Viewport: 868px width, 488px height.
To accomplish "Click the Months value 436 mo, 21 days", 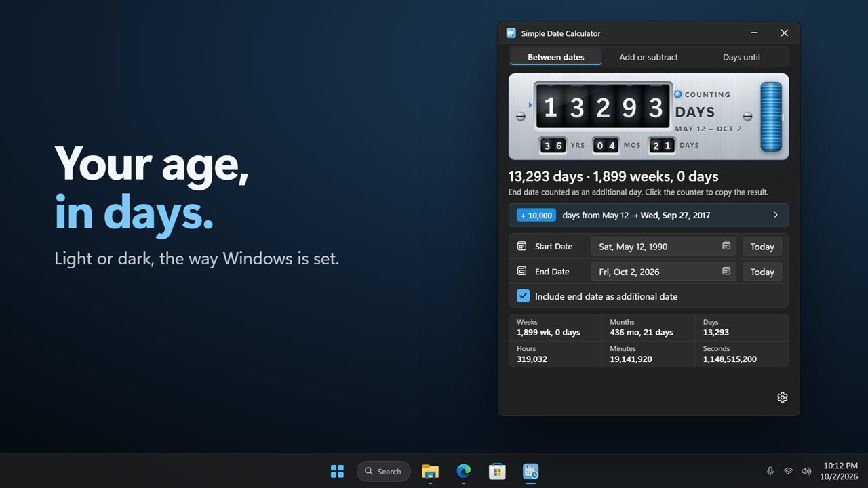I will (642, 332).
